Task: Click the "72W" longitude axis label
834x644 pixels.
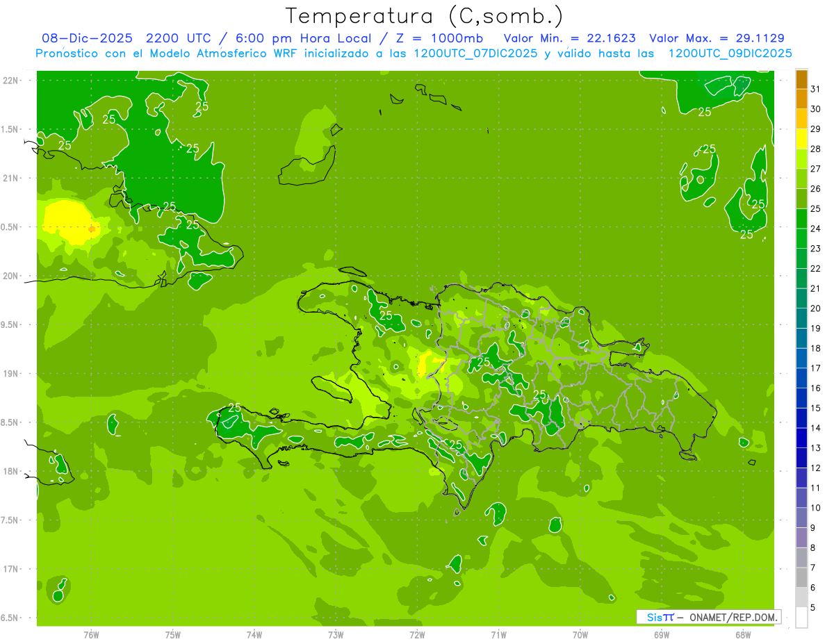Action: click(417, 635)
